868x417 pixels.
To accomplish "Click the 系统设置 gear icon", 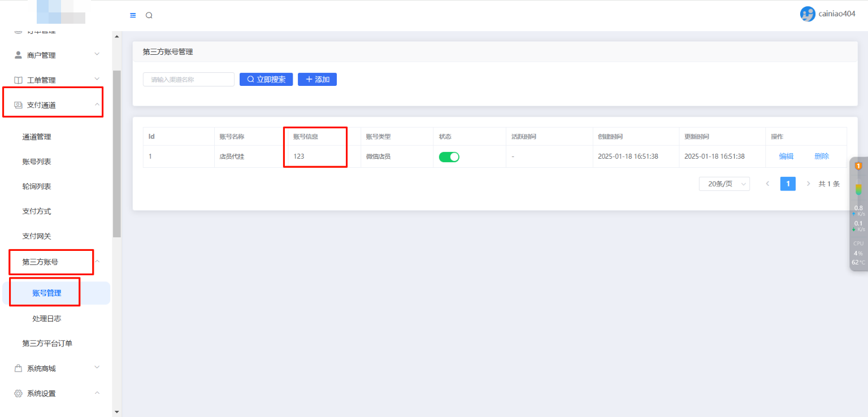I will 18,393.
